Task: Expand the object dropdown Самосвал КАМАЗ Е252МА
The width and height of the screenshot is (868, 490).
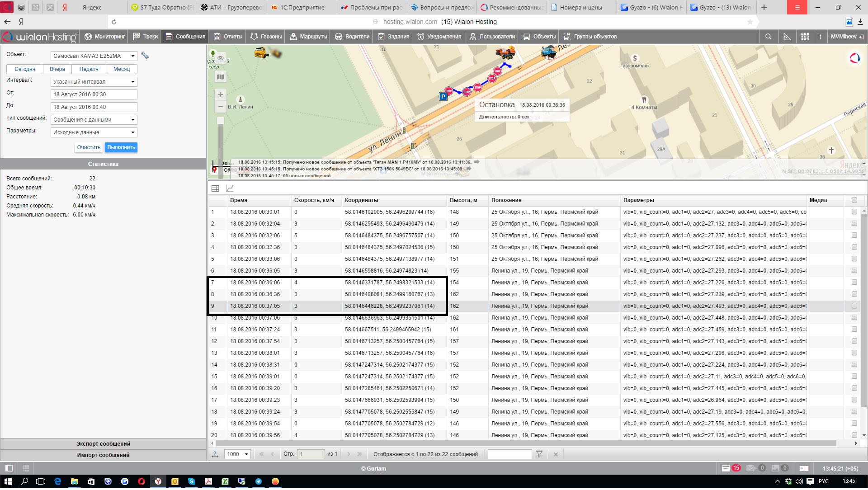Action: click(133, 56)
